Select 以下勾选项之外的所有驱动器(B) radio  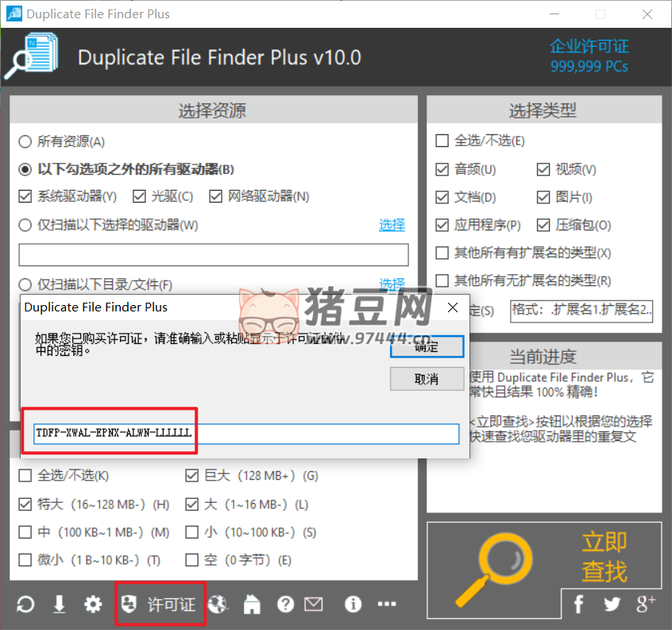click(126, 169)
